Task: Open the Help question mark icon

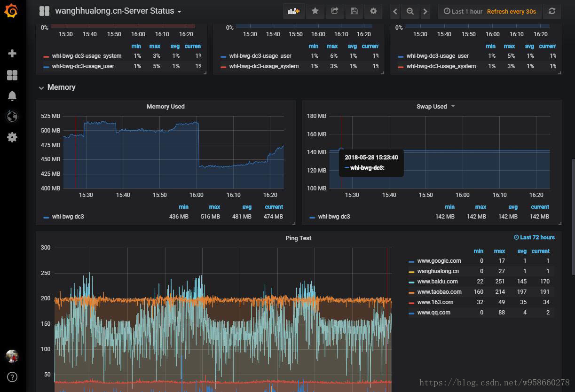Action: (12, 376)
